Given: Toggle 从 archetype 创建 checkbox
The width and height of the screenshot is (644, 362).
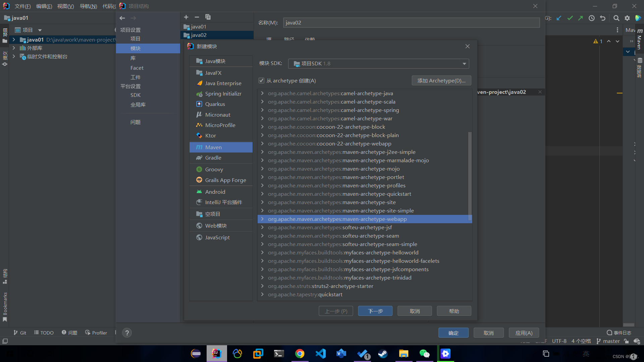Looking at the screenshot, I should tap(262, 80).
